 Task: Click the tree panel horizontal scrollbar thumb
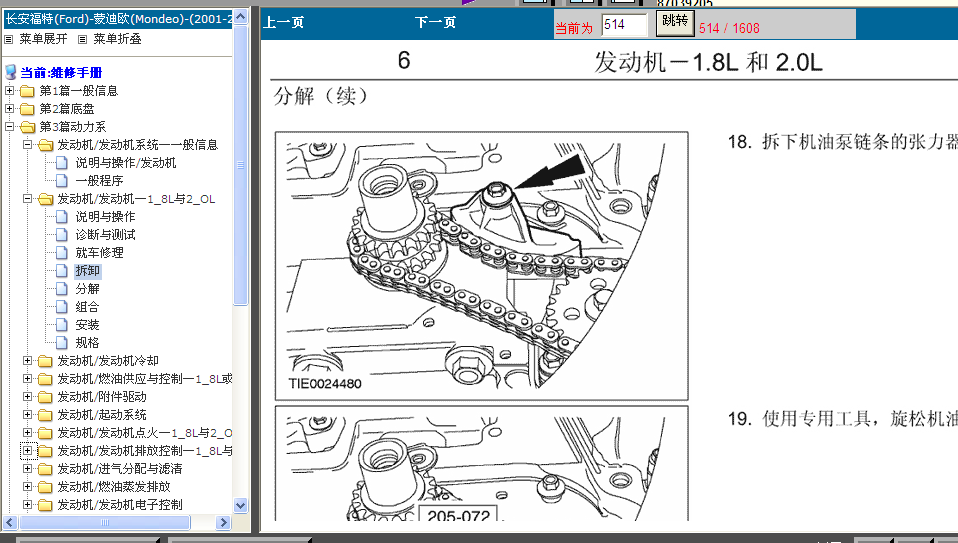tap(105, 522)
